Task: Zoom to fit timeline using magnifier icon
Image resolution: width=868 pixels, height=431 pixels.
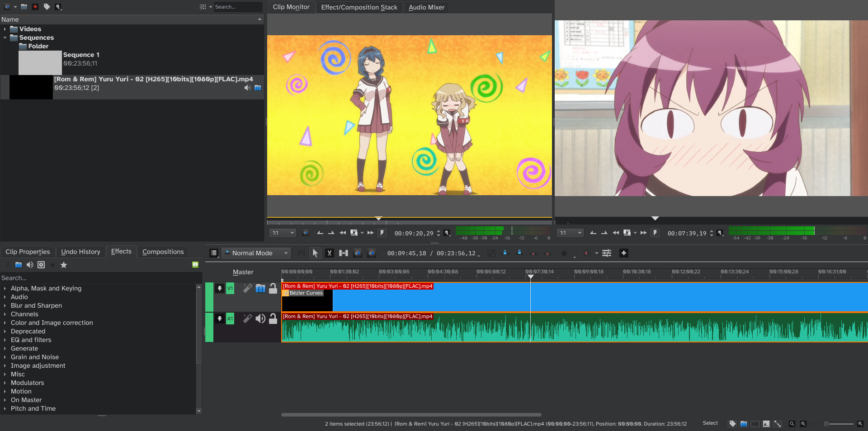Action: click(x=792, y=424)
